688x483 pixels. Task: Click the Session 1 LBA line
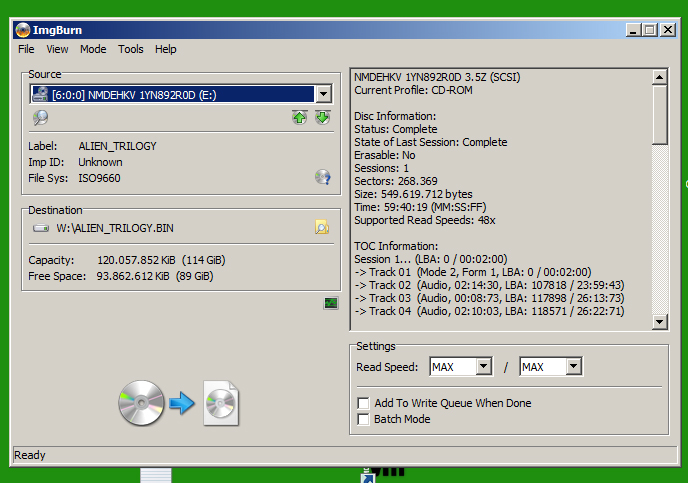(430, 259)
